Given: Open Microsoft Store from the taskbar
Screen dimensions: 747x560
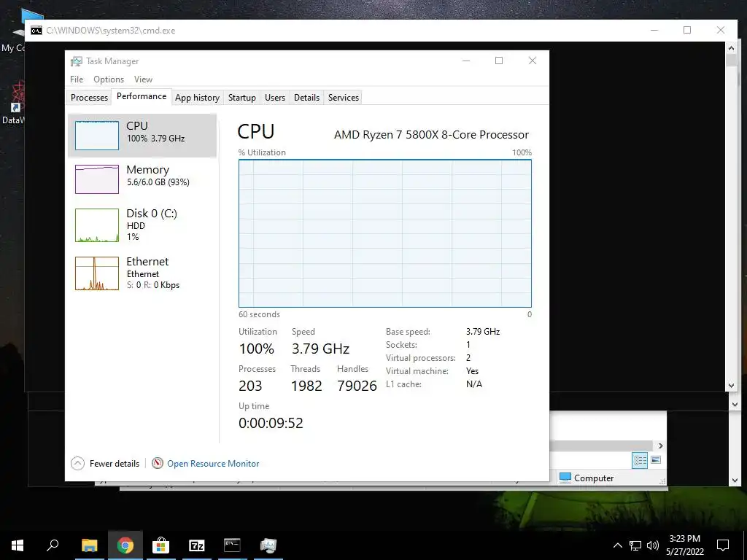Looking at the screenshot, I should [x=161, y=545].
